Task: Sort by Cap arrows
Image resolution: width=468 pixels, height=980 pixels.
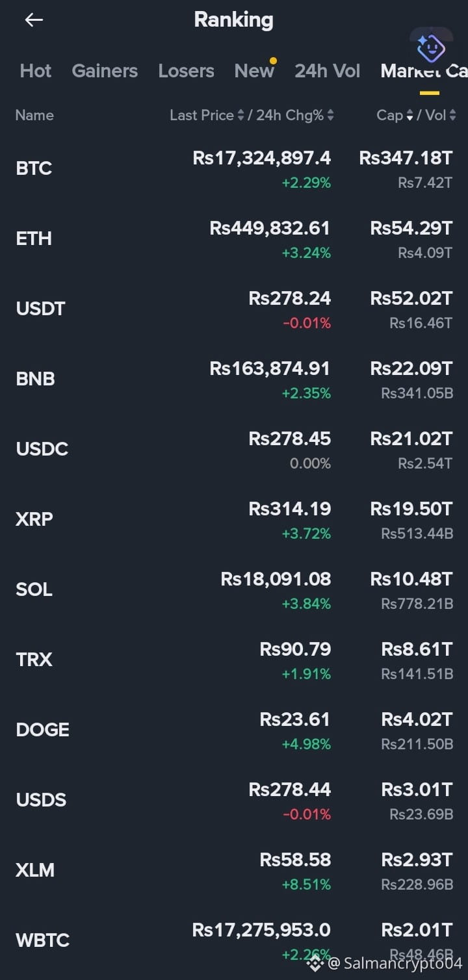Action: tap(409, 116)
